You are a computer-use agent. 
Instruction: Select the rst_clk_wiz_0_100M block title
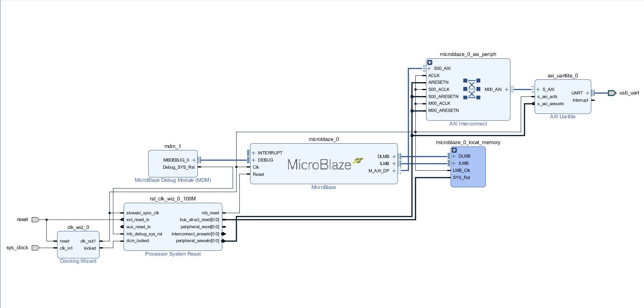point(173,199)
